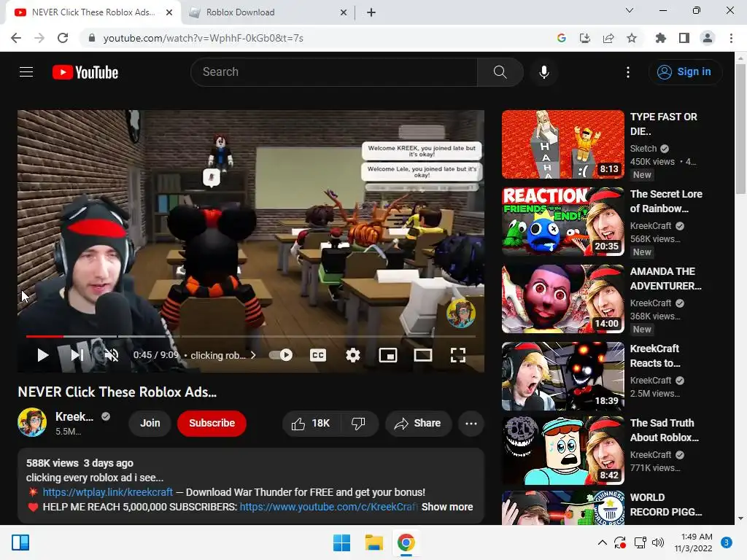Like the video with 18K thumbs up
Image resolution: width=747 pixels, height=560 pixels.
(311, 424)
